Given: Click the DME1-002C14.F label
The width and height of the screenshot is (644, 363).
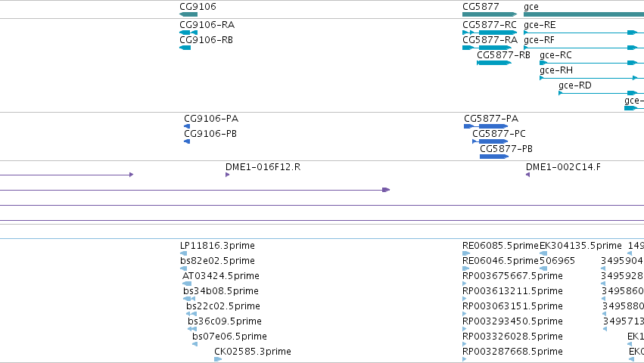Looking at the screenshot, I should (563, 167).
